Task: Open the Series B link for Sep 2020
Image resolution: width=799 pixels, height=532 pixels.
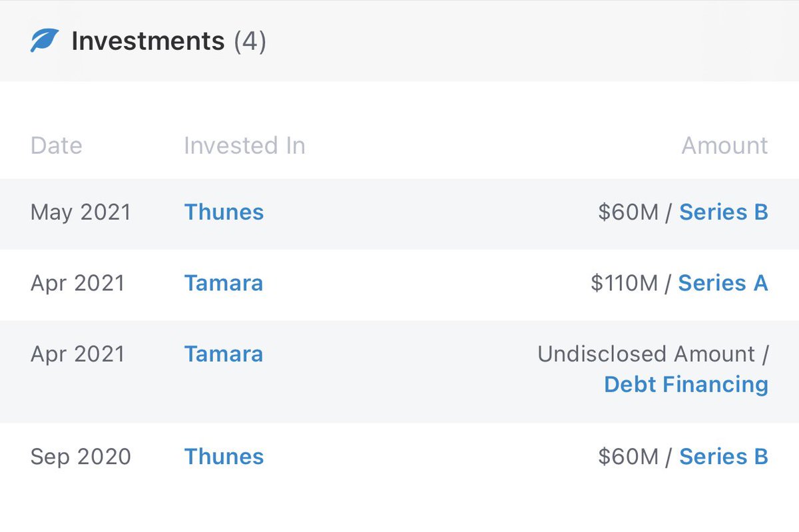Action: (723, 457)
